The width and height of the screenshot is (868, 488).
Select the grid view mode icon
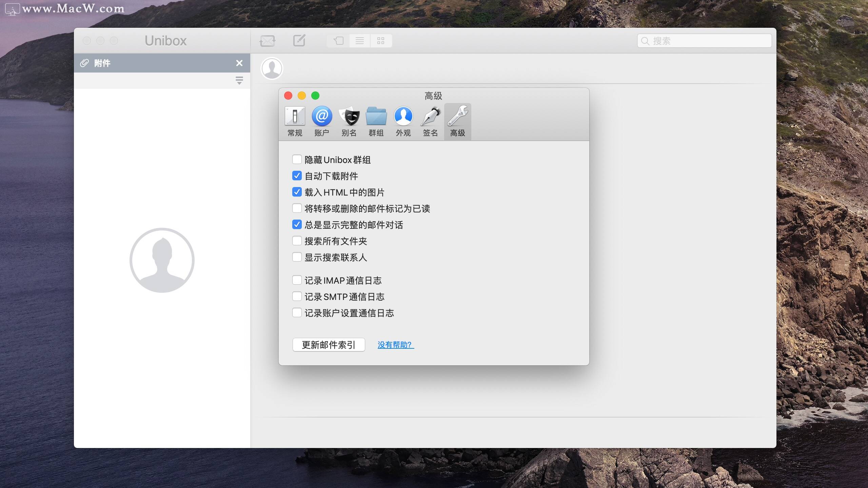coord(381,41)
